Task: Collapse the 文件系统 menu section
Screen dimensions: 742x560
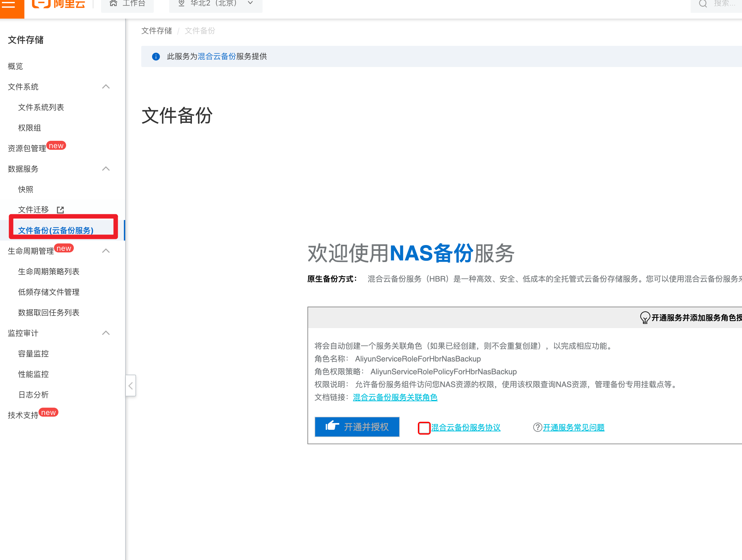Action: (x=106, y=87)
